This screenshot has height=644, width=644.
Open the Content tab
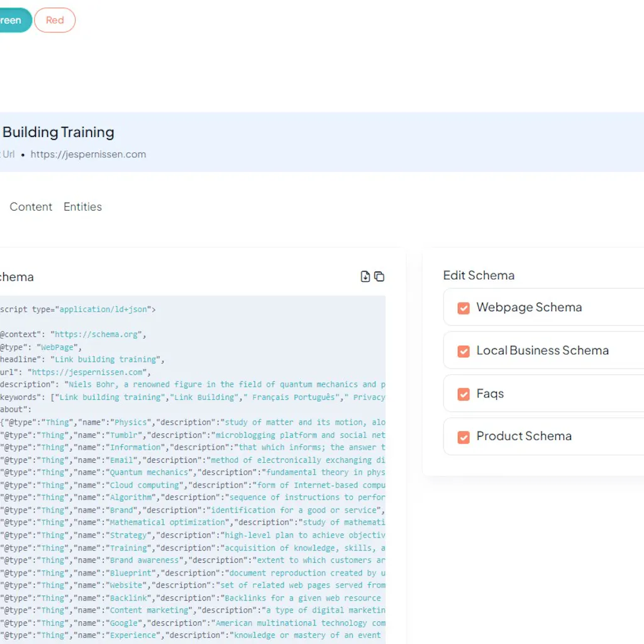[30, 206]
